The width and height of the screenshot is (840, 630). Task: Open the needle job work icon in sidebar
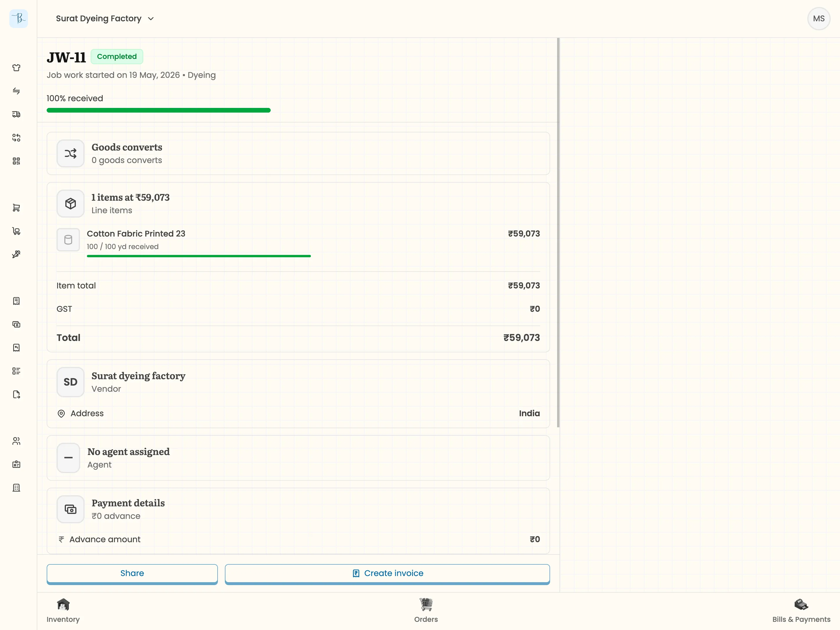click(16, 254)
